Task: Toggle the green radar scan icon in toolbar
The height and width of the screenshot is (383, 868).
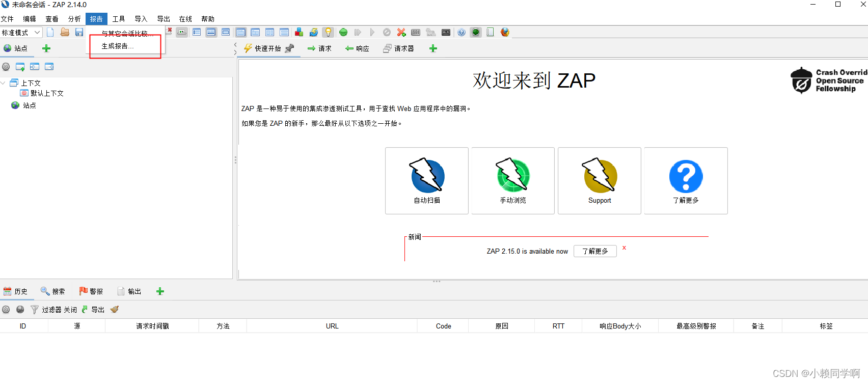Action: pos(476,33)
